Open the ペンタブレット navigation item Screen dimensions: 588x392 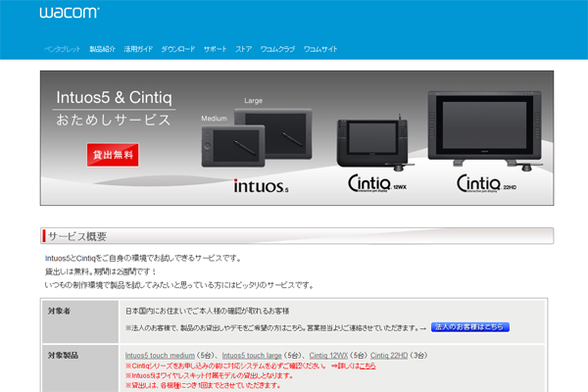tap(63, 49)
